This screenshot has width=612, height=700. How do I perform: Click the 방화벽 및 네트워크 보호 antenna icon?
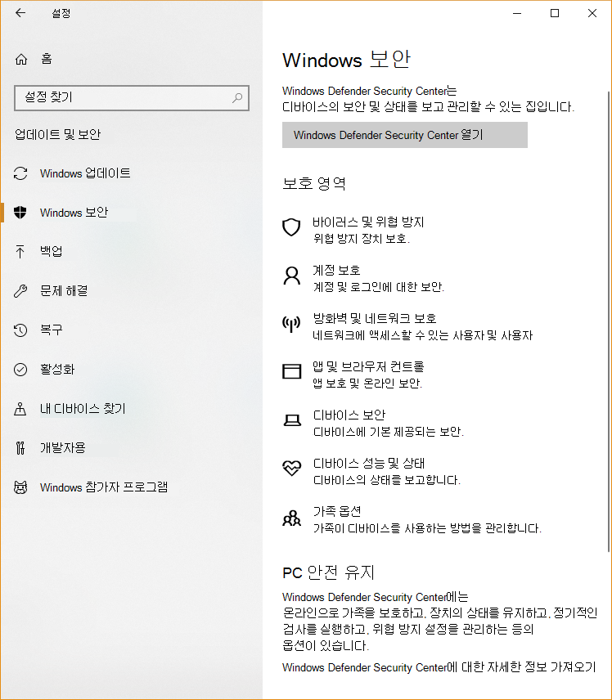(x=291, y=324)
